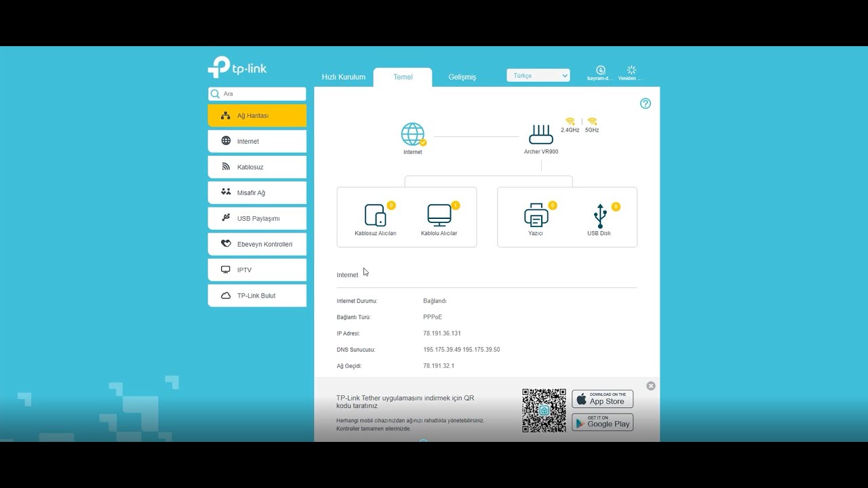Open Kablolu Alıcılar wired clients icon
868x488 pixels.
coord(439,215)
